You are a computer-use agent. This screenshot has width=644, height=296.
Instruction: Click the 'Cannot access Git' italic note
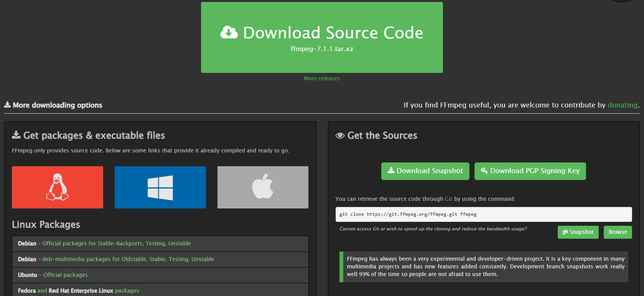433,229
